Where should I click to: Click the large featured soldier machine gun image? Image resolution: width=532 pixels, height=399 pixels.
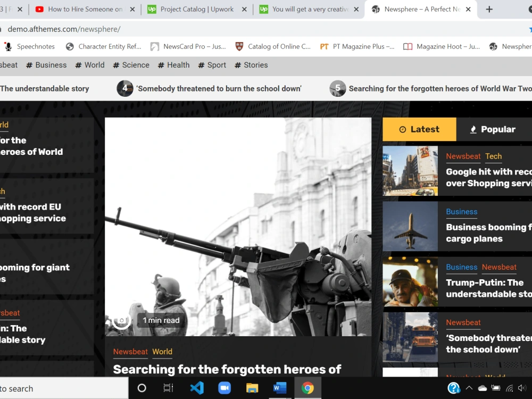[x=238, y=227]
